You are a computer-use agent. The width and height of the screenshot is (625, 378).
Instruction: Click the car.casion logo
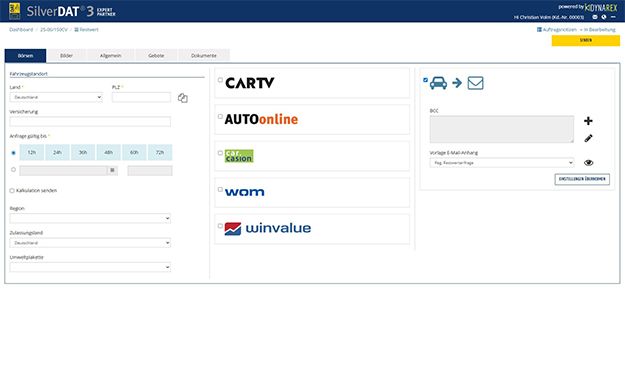click(x=239, y=156)
